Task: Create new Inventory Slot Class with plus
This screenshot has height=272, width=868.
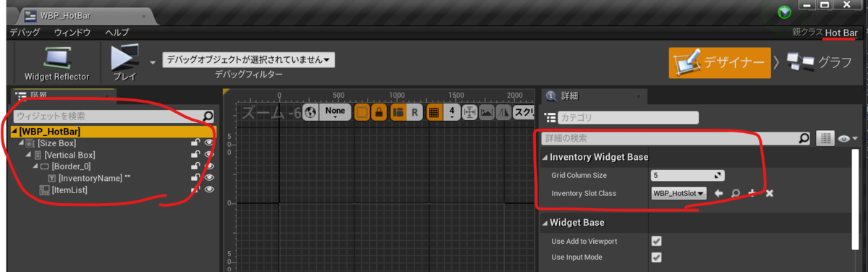Action: pos(752,193)
